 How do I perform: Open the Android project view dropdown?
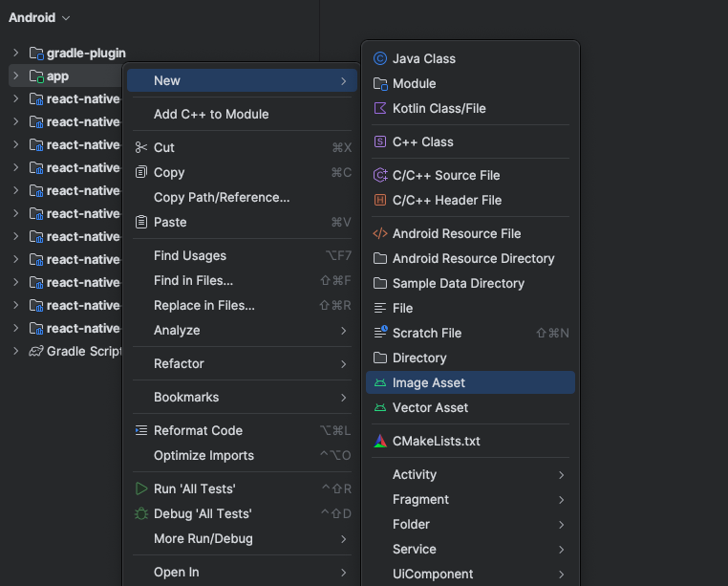[x=39, y=17]
